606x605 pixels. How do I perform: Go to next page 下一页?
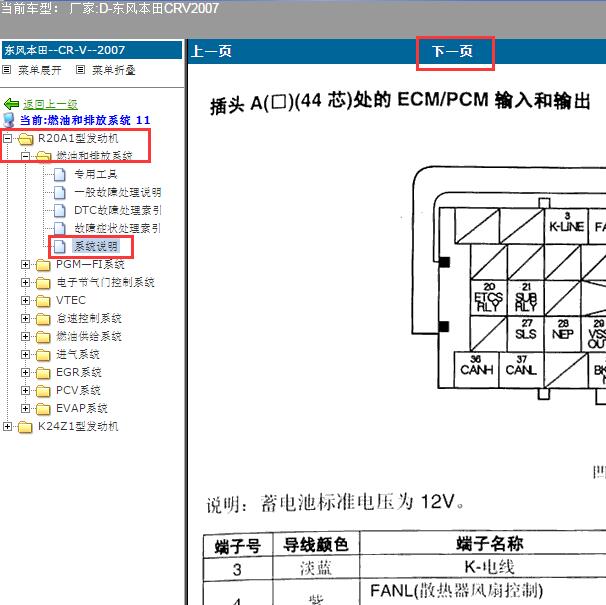pos(452,51)
